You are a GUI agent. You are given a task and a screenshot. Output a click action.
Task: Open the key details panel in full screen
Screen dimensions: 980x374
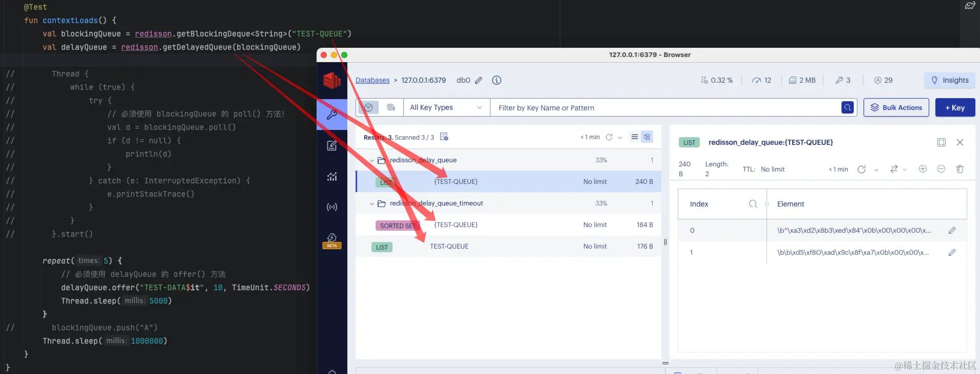942,142
